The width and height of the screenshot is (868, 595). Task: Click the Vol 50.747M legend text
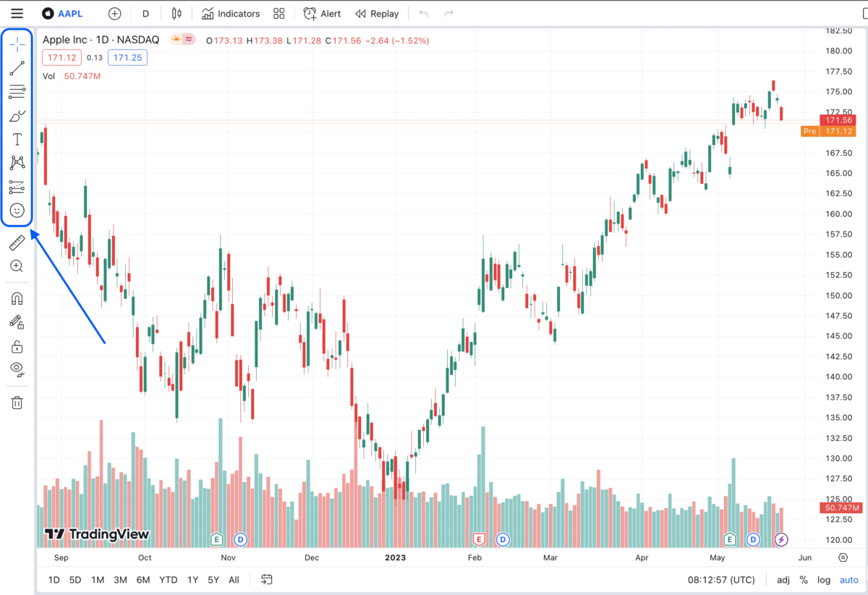coord(71,76)
